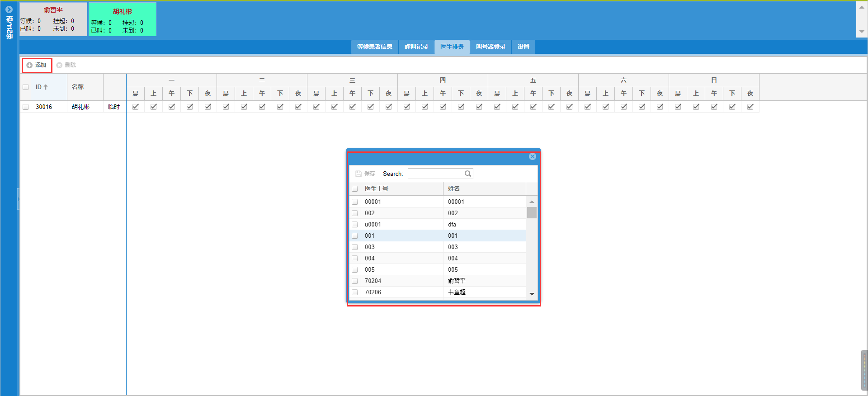Click the dialog list scrollbar thumb
Viewport: 868px width, 396px height.
[x=532, y=212]
